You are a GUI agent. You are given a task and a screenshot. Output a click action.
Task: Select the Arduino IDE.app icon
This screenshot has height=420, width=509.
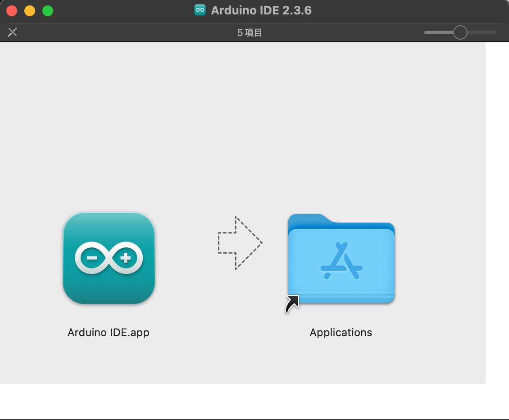109,258
